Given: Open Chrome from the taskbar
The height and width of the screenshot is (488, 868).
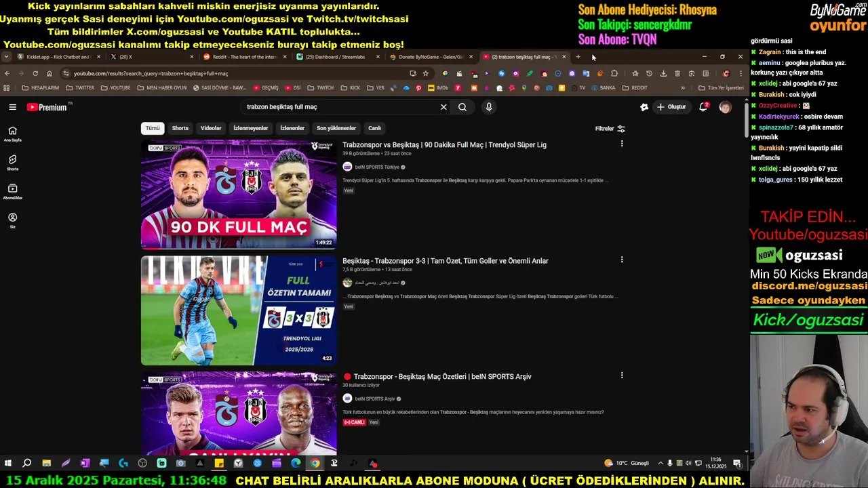Looking at the screenshot, I should (315, 464).
